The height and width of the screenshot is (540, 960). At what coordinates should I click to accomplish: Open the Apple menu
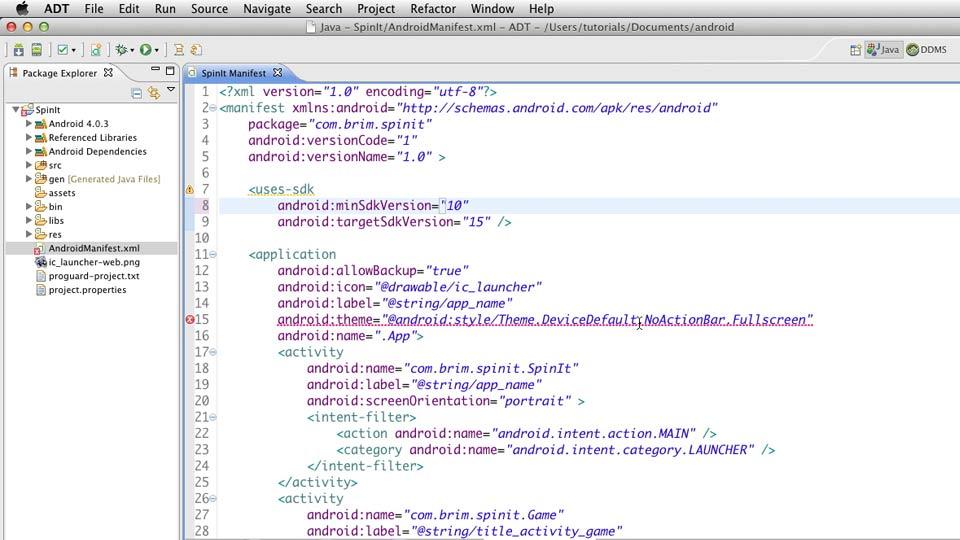click(22, 9)
